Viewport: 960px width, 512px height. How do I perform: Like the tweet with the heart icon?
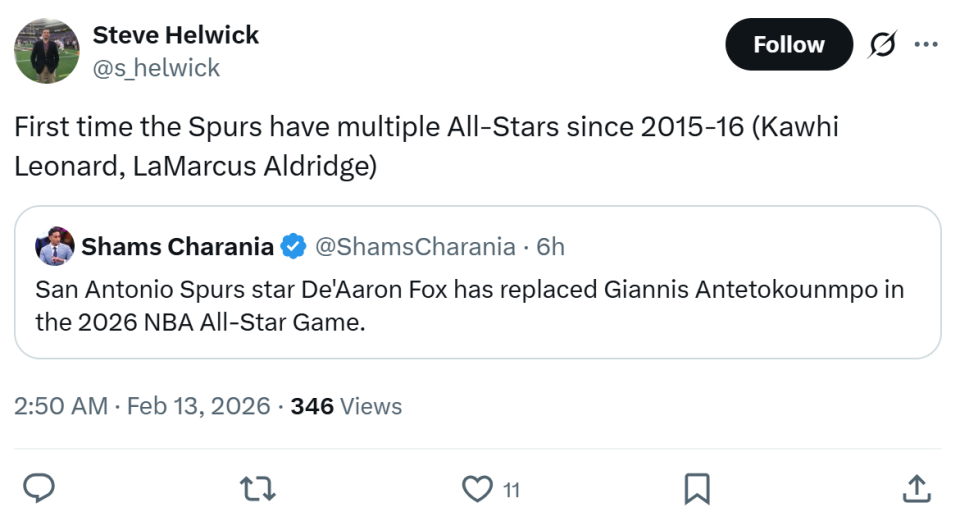(x=477, y=488)
